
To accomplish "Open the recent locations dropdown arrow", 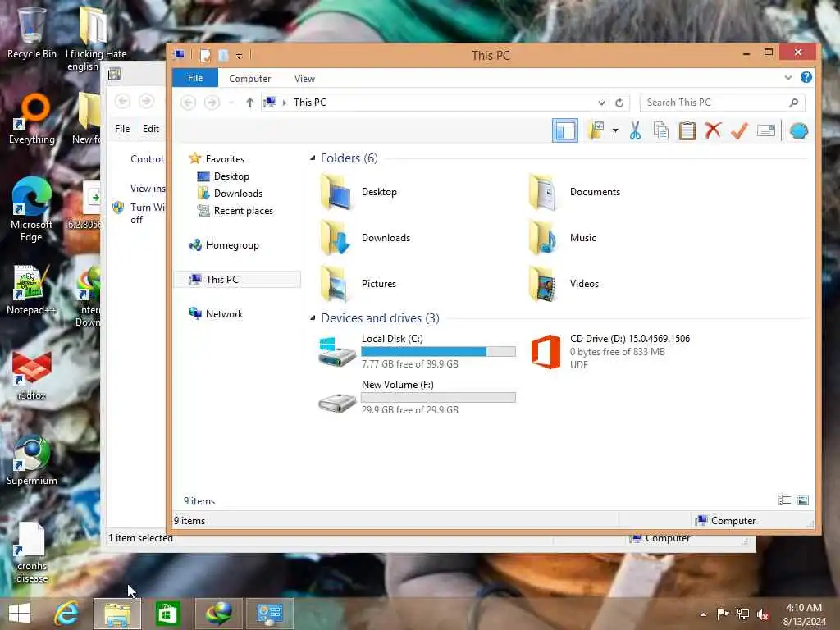I will coord(231,103).
